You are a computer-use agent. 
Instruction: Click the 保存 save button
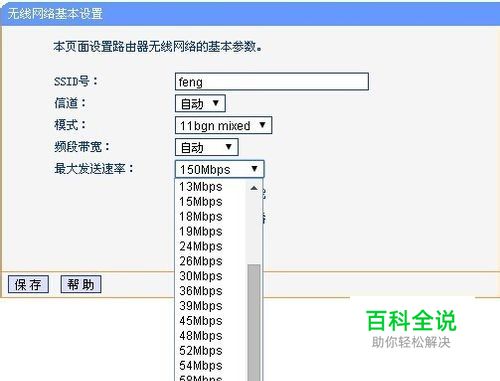pyautogui.click(x=28, y=284)
